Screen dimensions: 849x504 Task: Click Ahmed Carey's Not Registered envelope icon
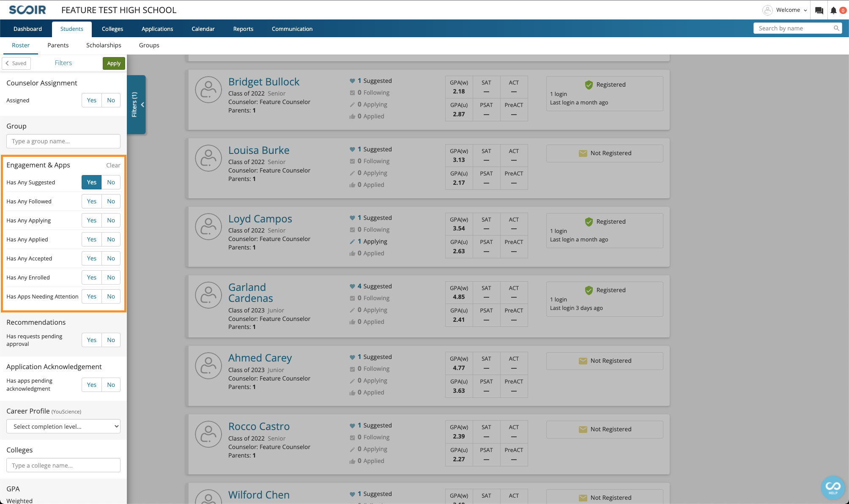(583, 361)
